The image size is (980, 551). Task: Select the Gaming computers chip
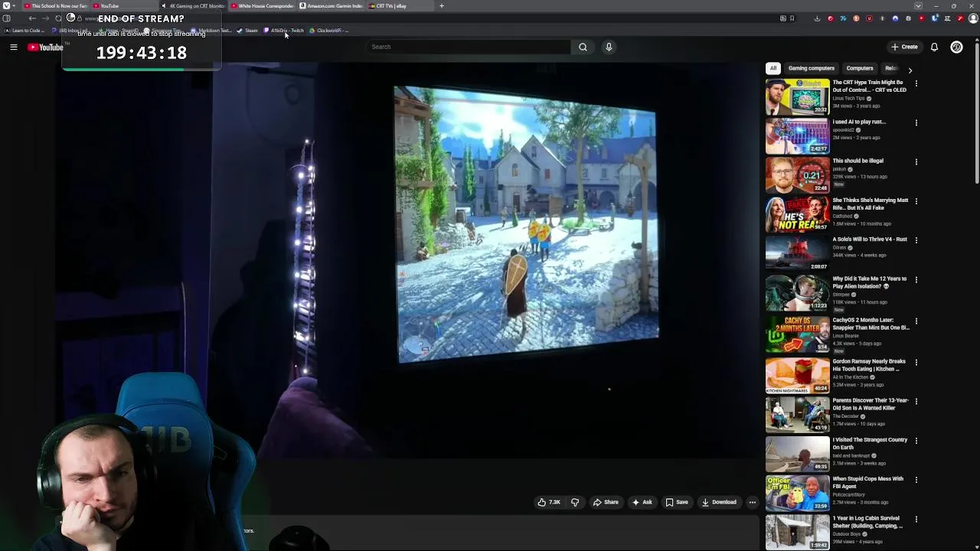(811, 68)
